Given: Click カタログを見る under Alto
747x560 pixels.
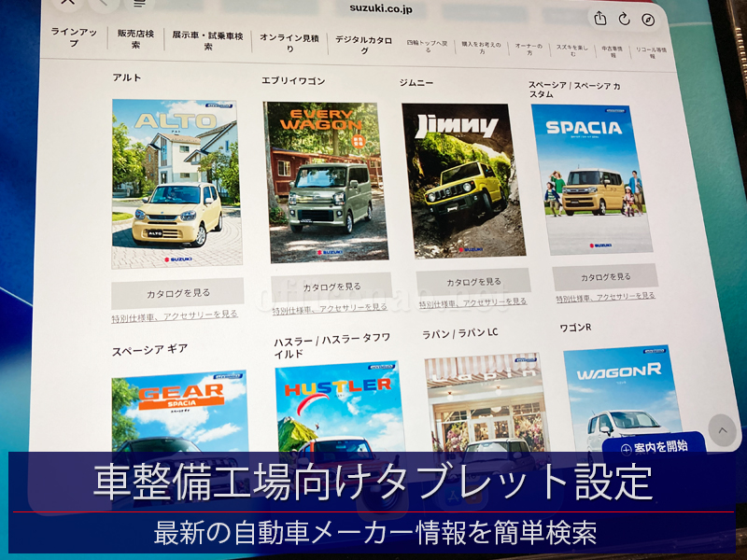Looking at the screenshot, I should (x=176, y=292).
